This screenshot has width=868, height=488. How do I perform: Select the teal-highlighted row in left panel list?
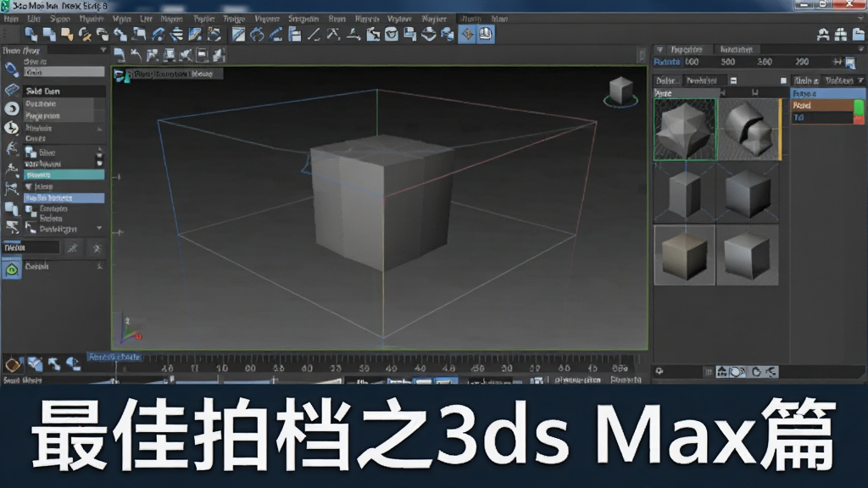tap(64, 175)
